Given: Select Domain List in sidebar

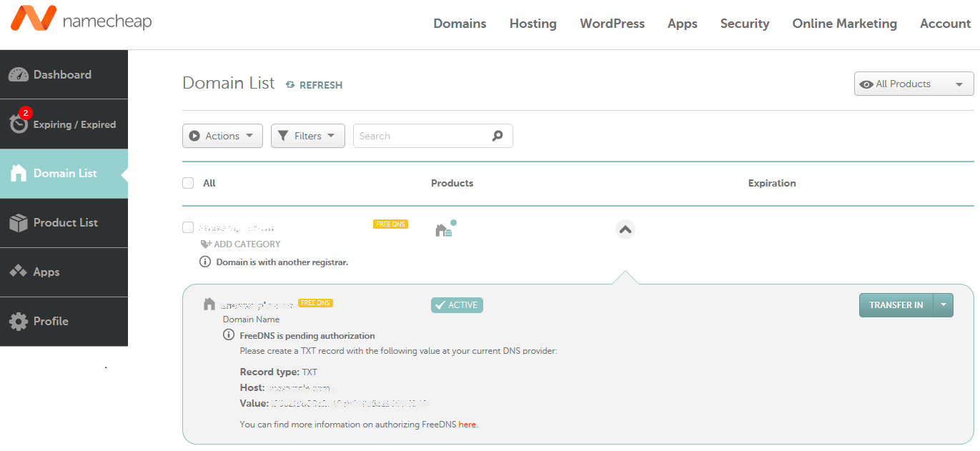Looking at the screenshot, I should click(x=64, y=174).
